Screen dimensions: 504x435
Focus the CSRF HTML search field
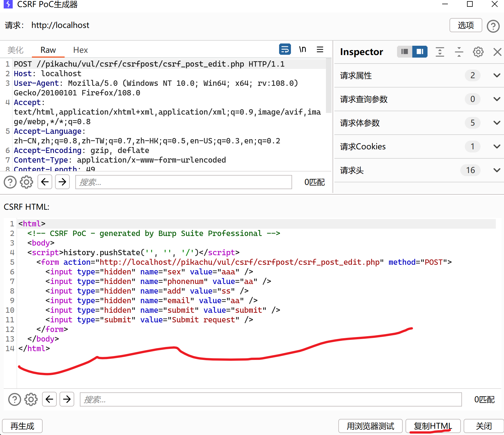[x=271, y=399]
